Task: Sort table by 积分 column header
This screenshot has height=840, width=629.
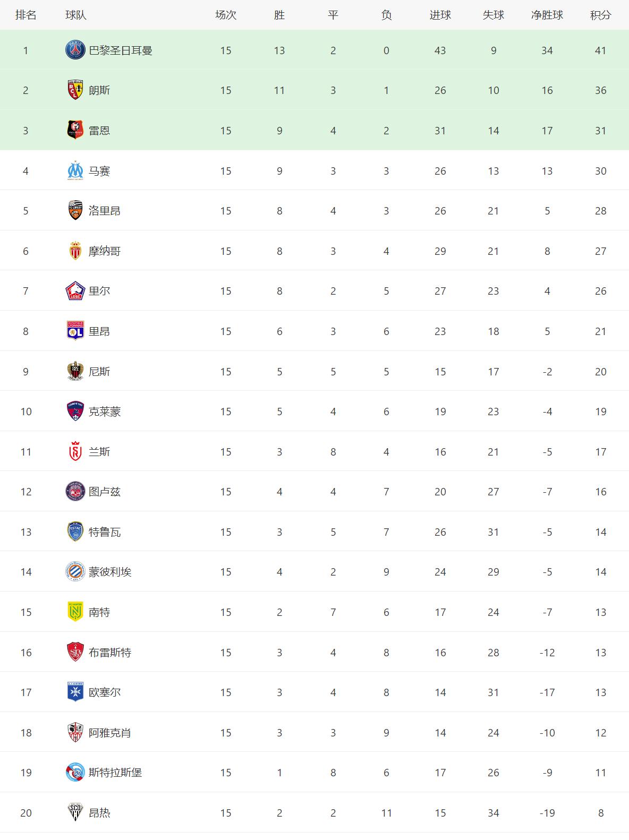Action: (x=600, y=15)
